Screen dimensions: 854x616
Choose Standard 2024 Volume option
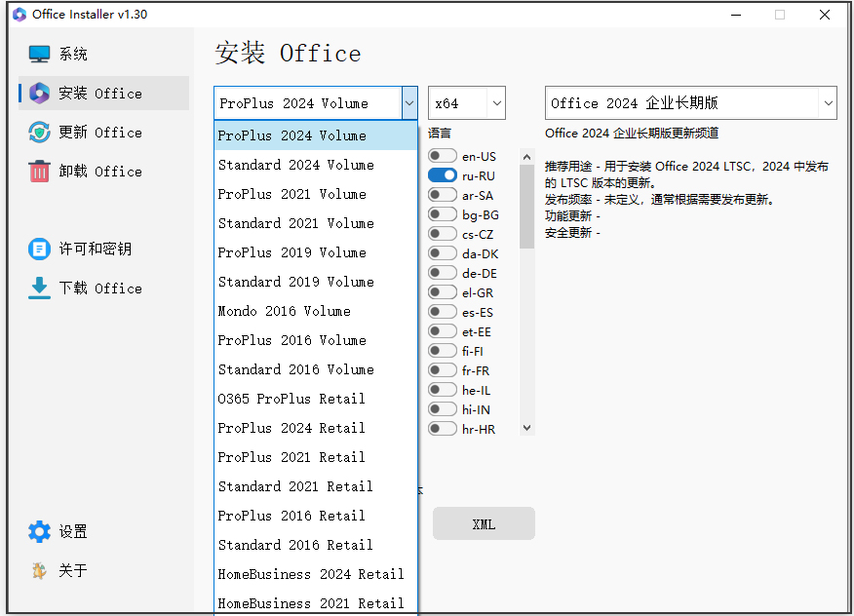pos(316,165)
